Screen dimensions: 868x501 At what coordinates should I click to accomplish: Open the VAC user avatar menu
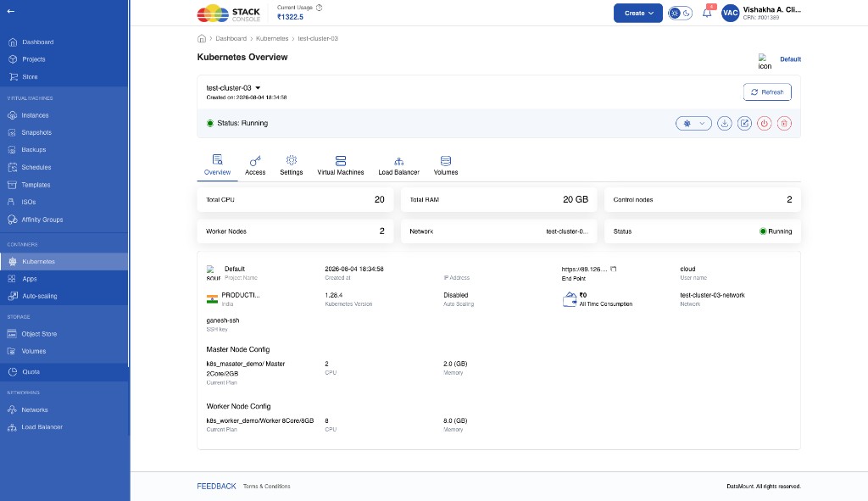pos(730,13)
